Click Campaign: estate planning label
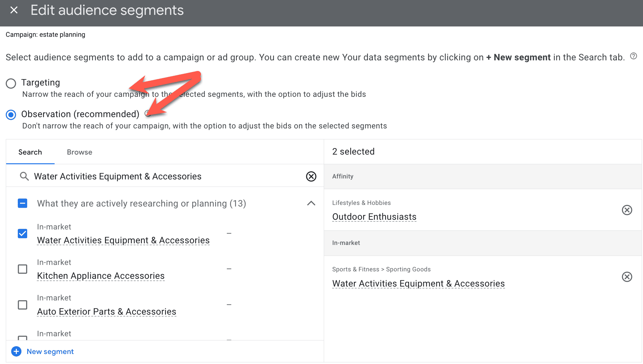643x364 pixels. tap(46, 35)
